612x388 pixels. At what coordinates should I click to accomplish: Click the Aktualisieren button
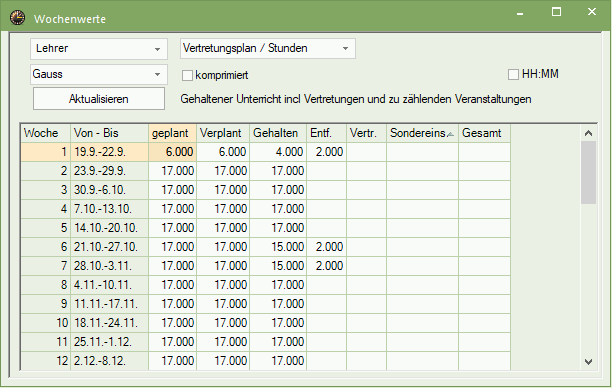click(x=99, y=99)
